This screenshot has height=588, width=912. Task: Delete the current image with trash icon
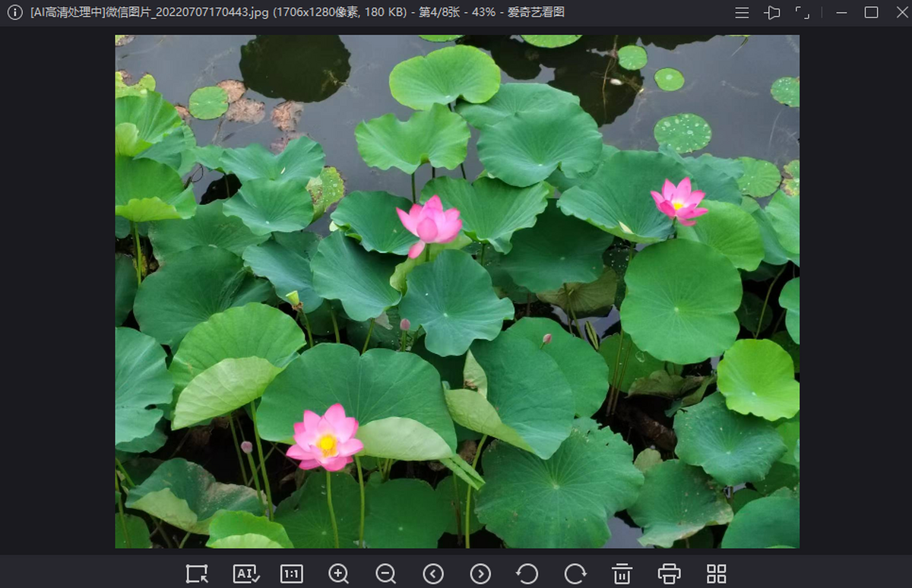tap(622, 574)
